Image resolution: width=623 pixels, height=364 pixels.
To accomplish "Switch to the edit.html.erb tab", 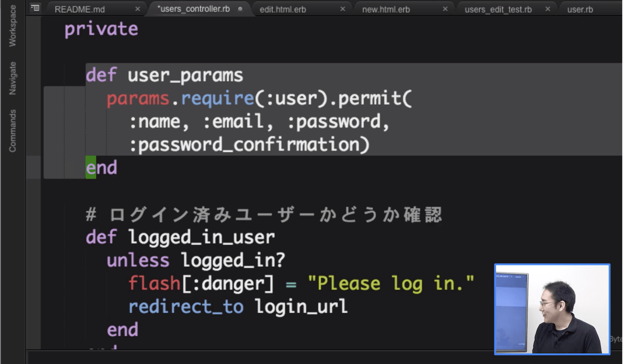I will pos(283,9).
